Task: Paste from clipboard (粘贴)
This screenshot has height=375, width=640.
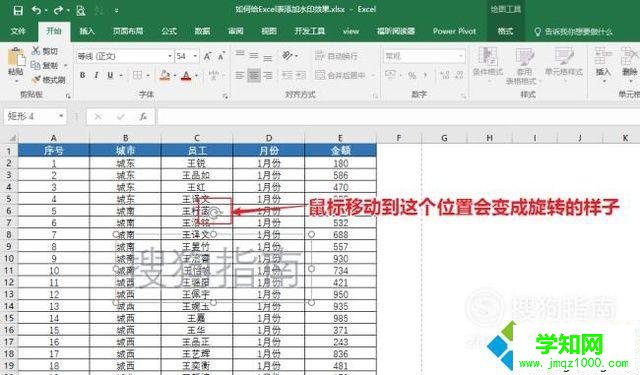Action: coord(16,61)
